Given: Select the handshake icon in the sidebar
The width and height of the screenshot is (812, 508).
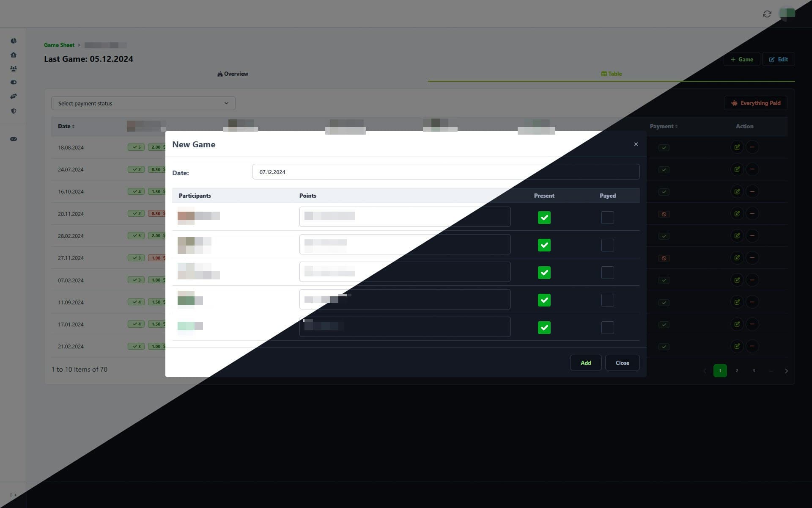Looking at the screenshot, I should [x=14, y=96].
